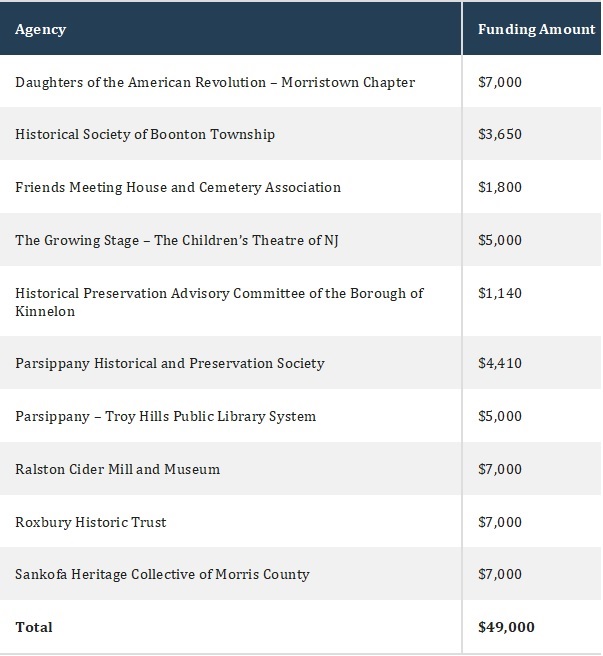
Task: Select Historical Preservation Advisory Committee of Kinnelon
Action: (x=219, y=302)
